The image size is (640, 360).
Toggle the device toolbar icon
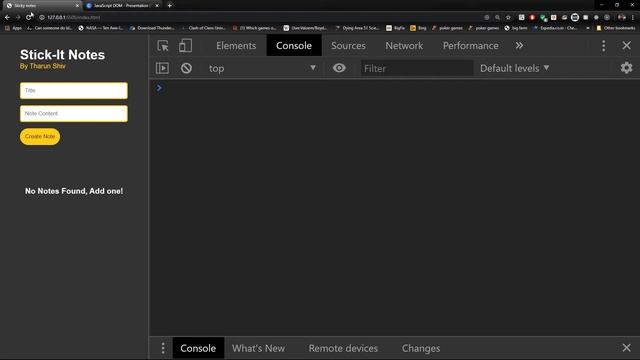pyautogui.click(x=185, y=46)
